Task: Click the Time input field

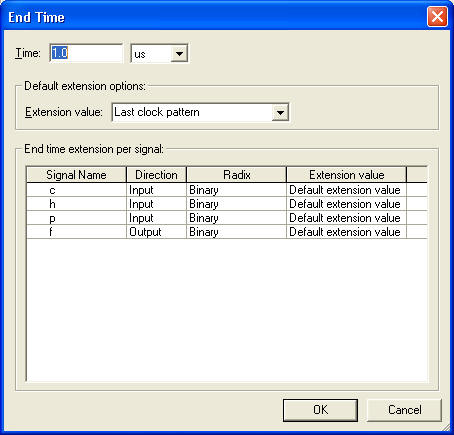Action: pos(86,53)
